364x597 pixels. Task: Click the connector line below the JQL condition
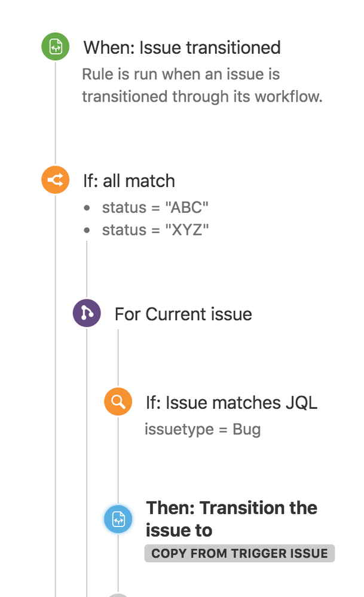coord(118,466)
